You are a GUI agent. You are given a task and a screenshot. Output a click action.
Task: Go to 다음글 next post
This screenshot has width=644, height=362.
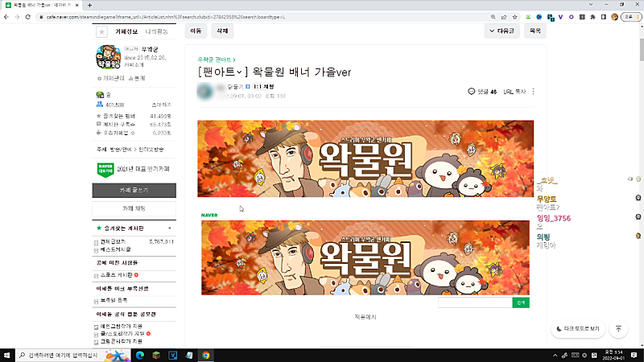(x=502, y=31)
